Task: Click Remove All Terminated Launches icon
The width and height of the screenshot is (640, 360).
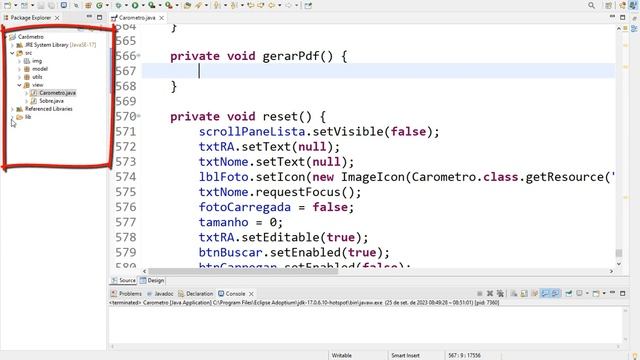Action: pyautogui.click(x=500, y=293)
